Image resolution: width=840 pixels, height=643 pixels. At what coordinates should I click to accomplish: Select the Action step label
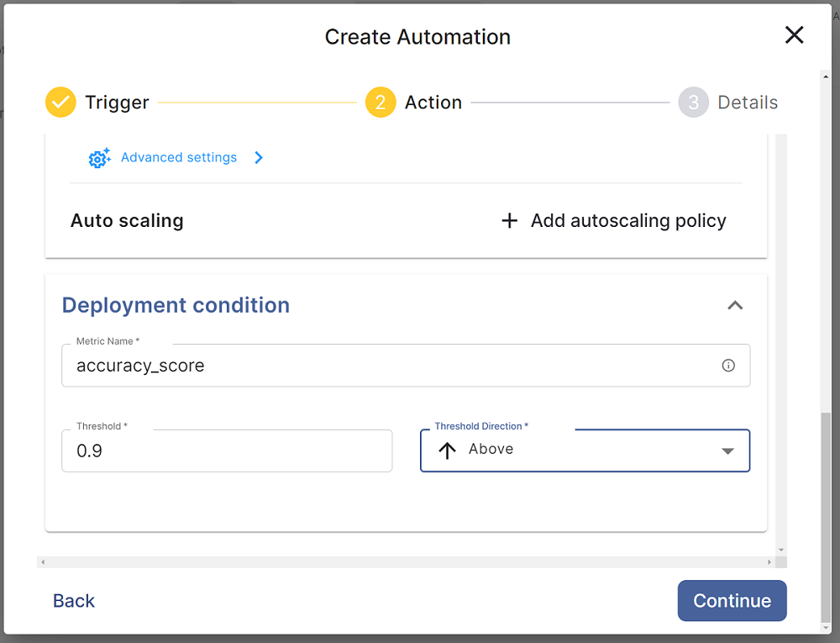pyautogui.click(x=433, y=103)
